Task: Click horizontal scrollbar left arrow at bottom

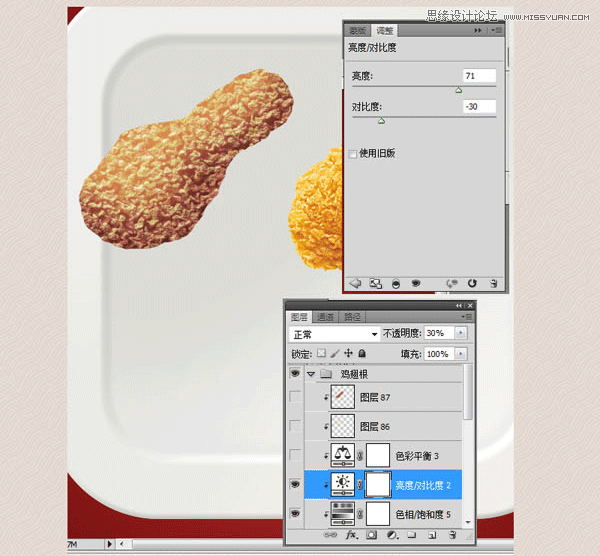Action: [122, 544]
